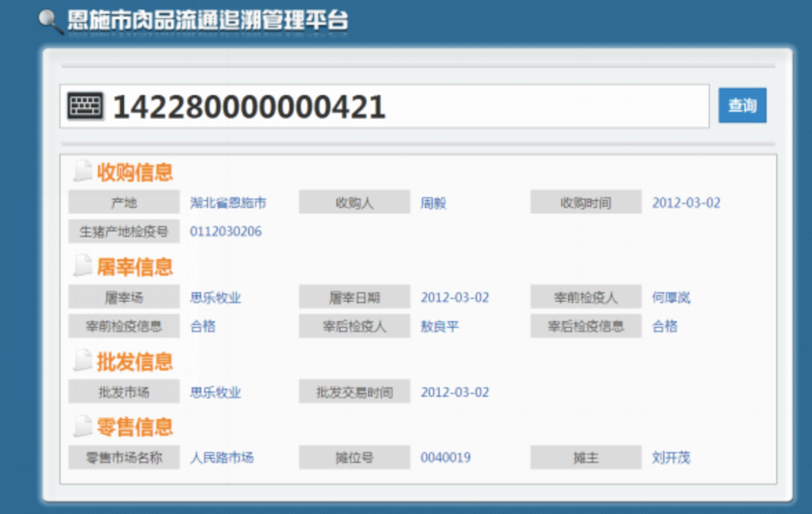Screen dimensions: 812x514
Task: Click the stall owner 刘开茂
Action: coord(671,458)
